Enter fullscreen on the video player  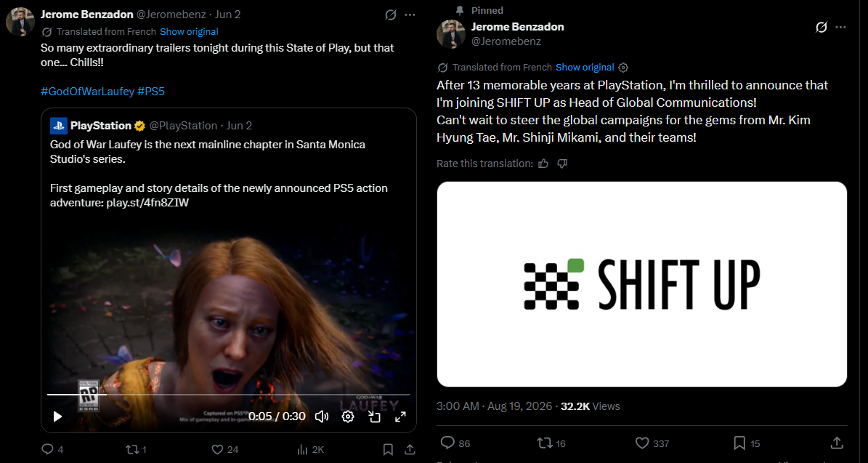400,416
